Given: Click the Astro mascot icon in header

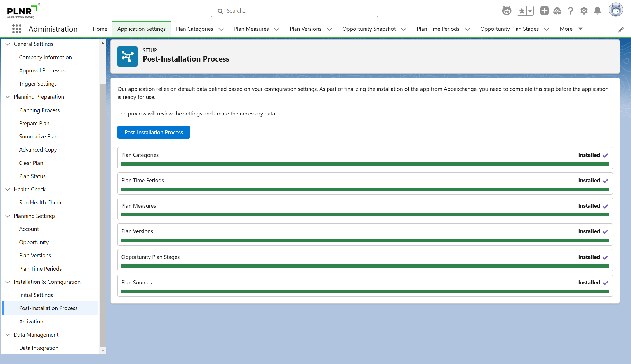Looking at the screenshot, I should [x=507, y=11].
